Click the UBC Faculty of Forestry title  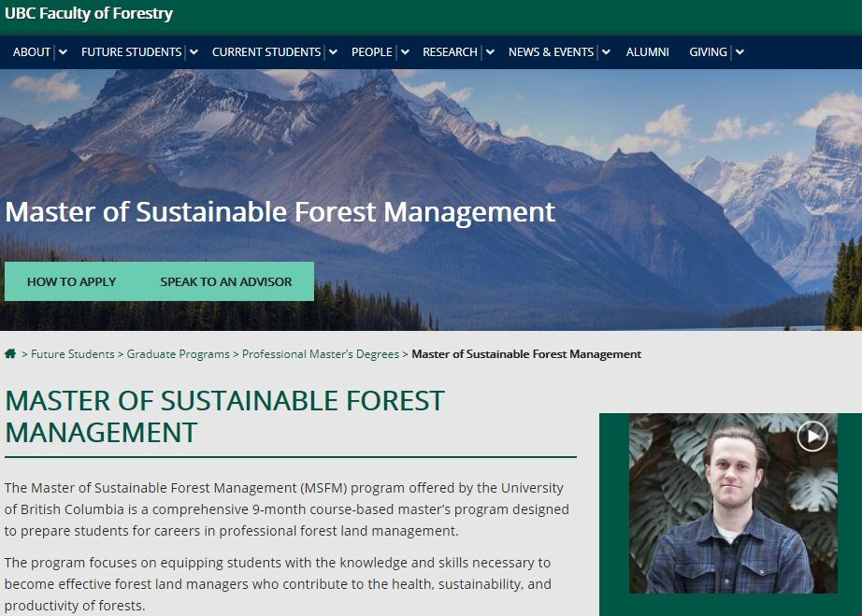coord(89,14)
